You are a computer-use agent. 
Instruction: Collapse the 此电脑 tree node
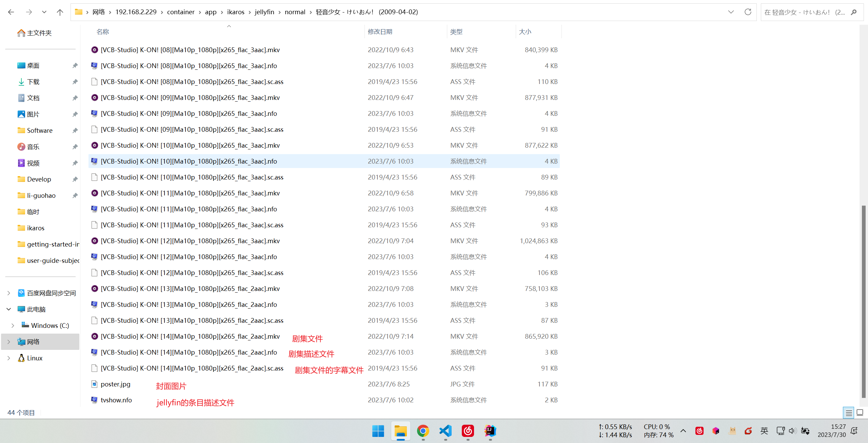[9, 309]
